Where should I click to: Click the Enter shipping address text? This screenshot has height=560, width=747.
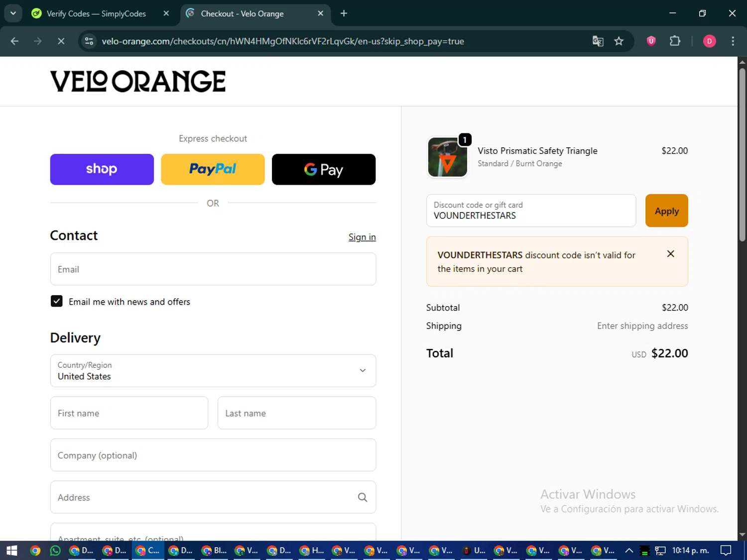[642, 326]
